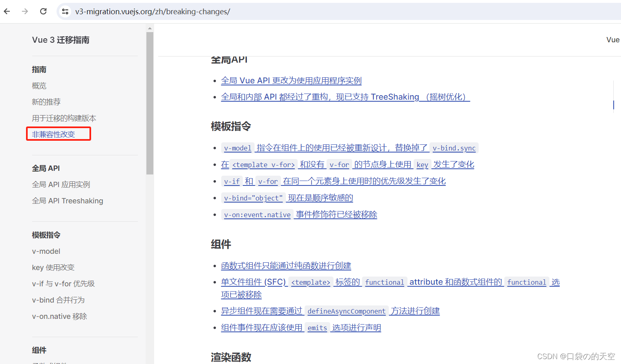Open v-on.native 移除 sidebar item

(60, 316)
